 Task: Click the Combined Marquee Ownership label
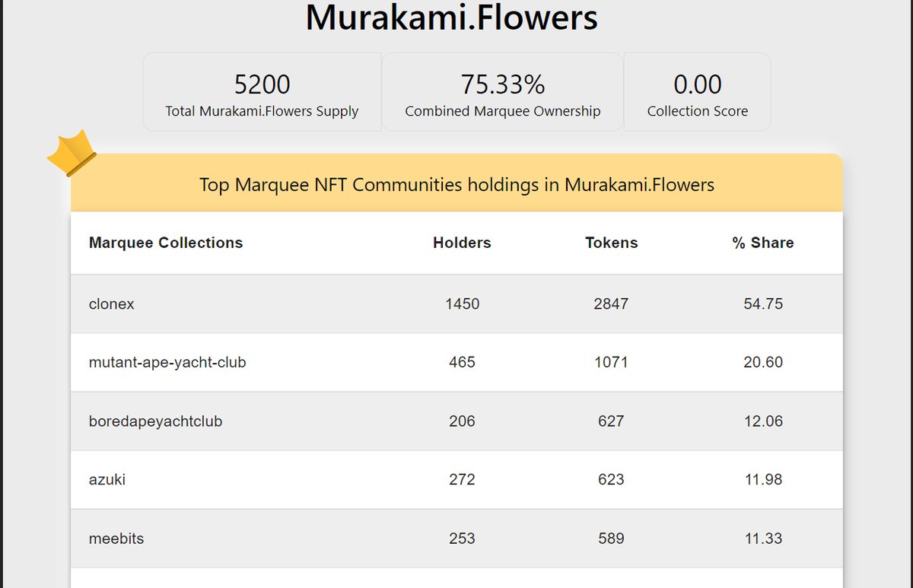(x=503, y=111)
